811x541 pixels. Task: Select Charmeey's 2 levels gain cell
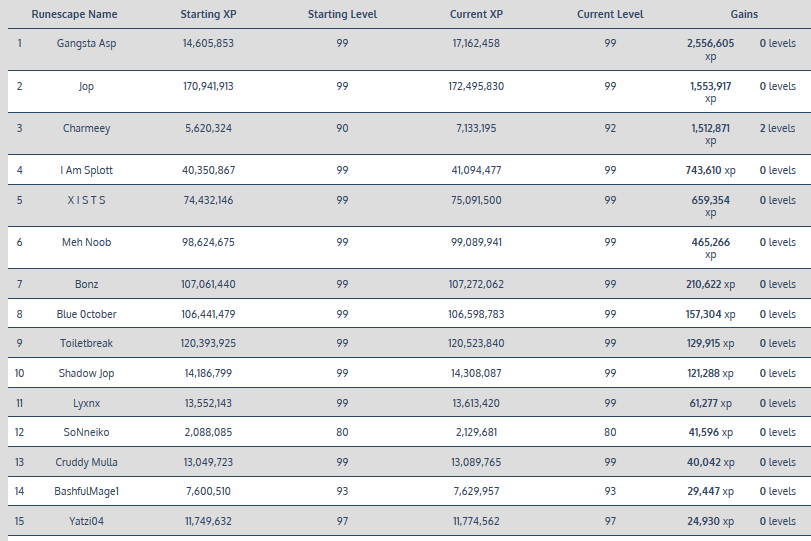point(777,128)
